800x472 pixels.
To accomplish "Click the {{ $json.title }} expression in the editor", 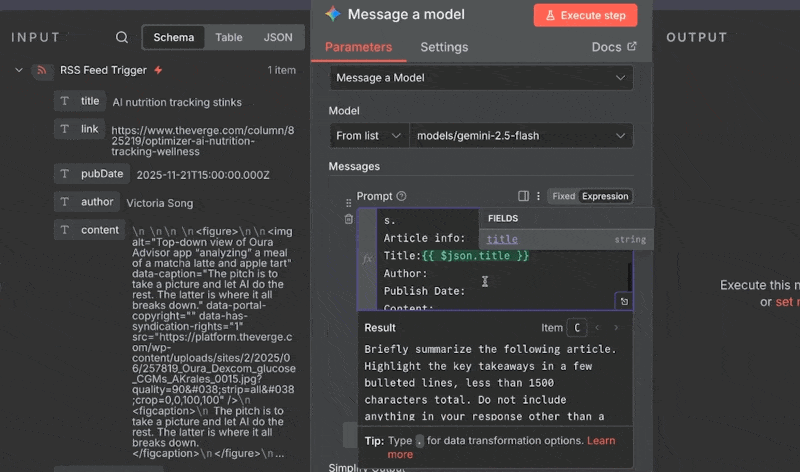I will tap(476, 256).
